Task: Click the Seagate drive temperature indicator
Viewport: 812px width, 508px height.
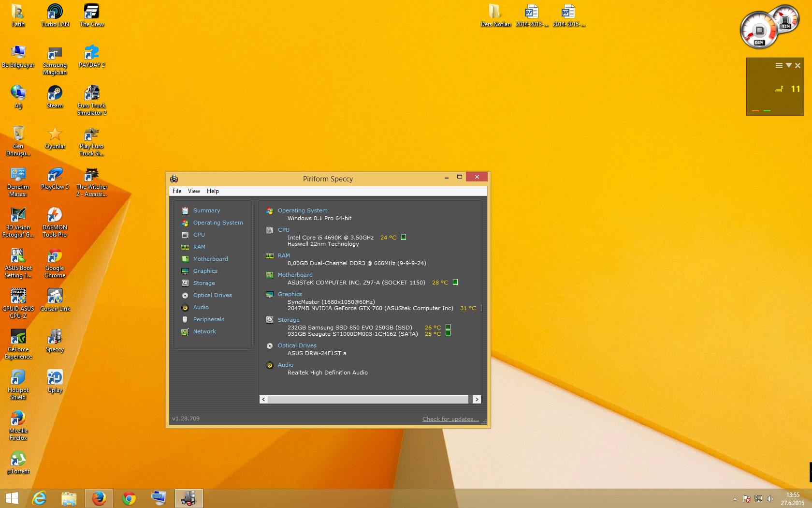Action: pos(448,333)
